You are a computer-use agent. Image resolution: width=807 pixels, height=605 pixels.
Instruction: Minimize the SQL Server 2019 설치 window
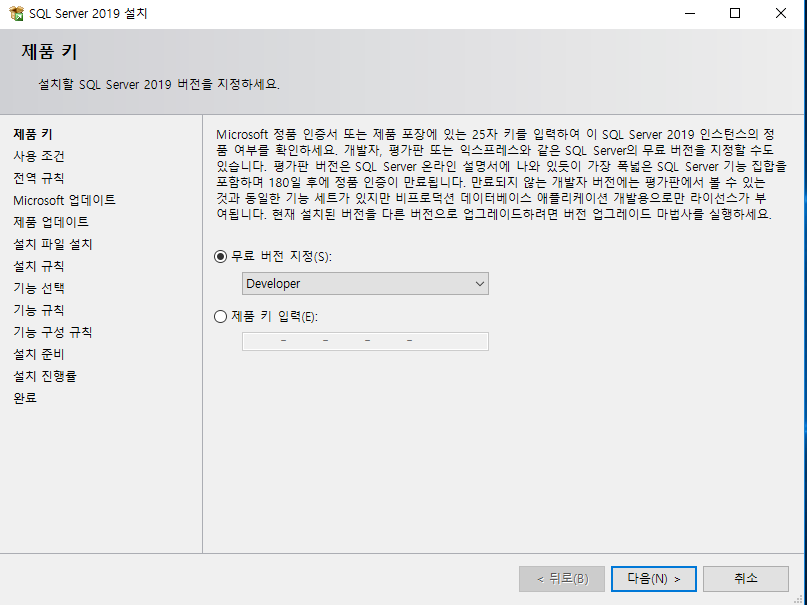690,13
